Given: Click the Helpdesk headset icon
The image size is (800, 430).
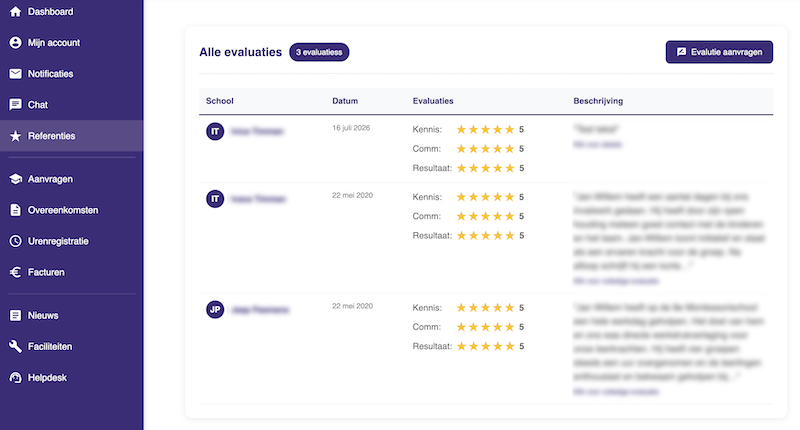Looking at the screenshot, I should (x=15, y=377).
